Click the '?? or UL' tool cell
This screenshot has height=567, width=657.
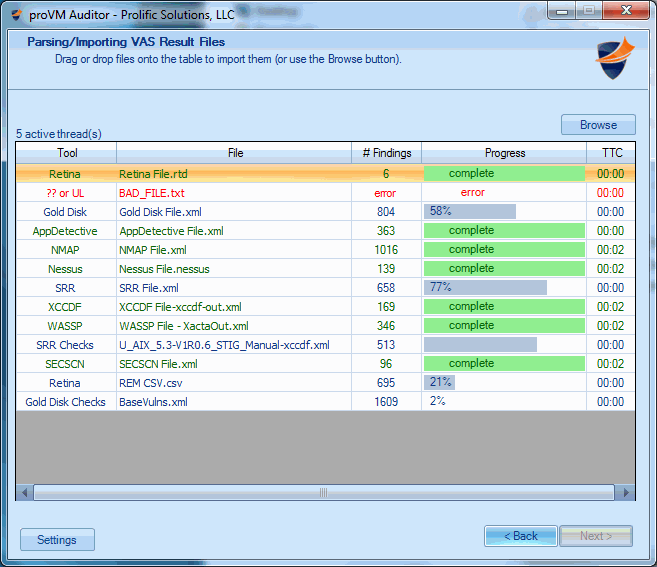tap(66, 193)
